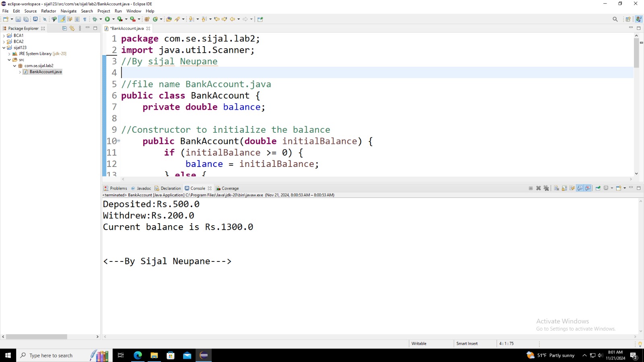The image size is (644, 362).
Task: Click the editor vertical scrollbar thumb
Action: click(x=636, y=52)
